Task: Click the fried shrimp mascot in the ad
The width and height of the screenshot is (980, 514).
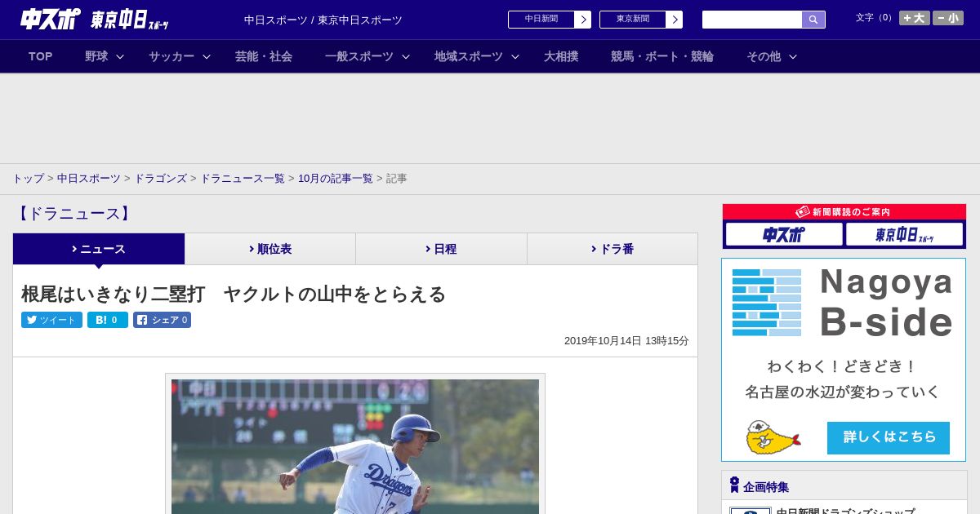Action: pyautogui.click(x=773, y=437)
